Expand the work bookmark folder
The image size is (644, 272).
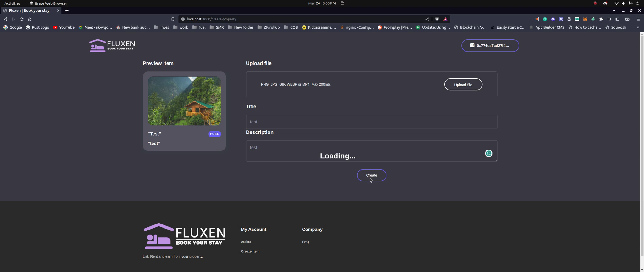180,27
